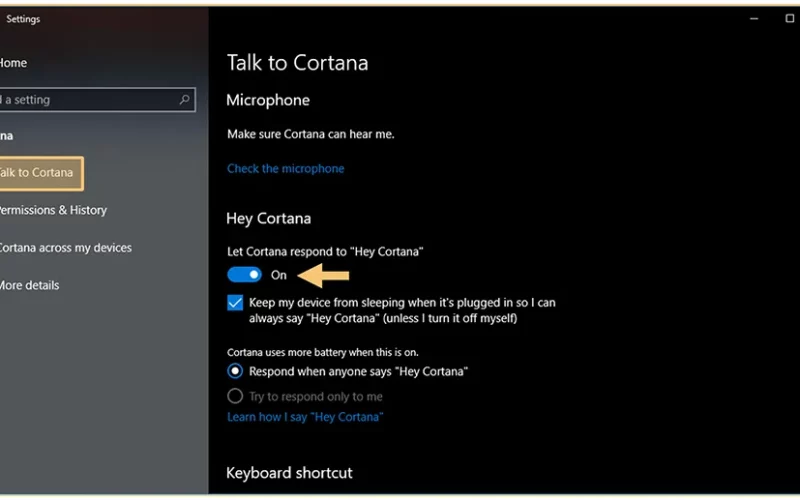Image resolution: width=800 pixels, height=500 pixels.
Task: Go to Home in the sidebar
Action: point(13,63)
